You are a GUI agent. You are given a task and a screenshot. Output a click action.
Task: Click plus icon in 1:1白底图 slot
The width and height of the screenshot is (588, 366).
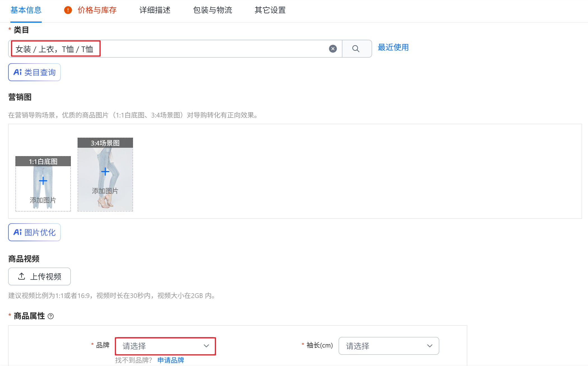point(43,181)
